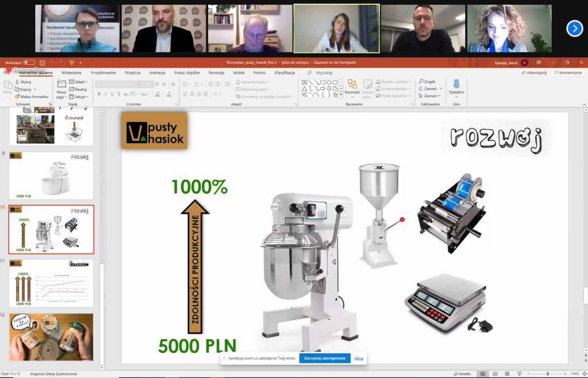
Task: Start dictation with Dyktafon
Action: [457, 88]
